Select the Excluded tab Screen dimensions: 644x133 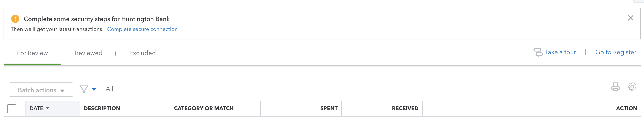coord(142,53)
